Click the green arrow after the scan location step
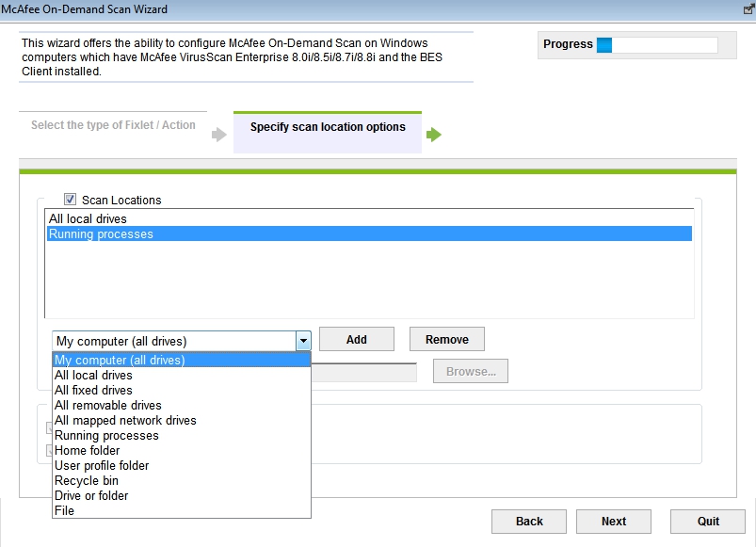This screenshot has height=547, width=756. click(434, 135)
